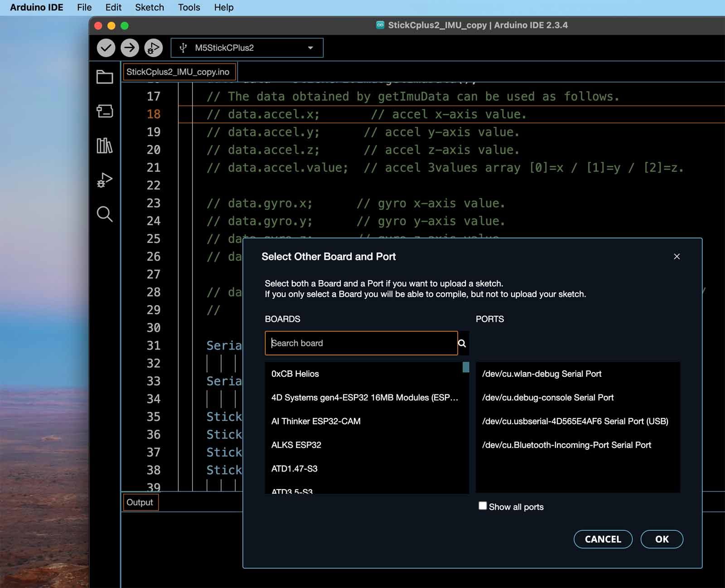Start debugging with the debug play icon
Image resolution: width=725 pixels, height=588 pixels.
(x=154, y=48)
